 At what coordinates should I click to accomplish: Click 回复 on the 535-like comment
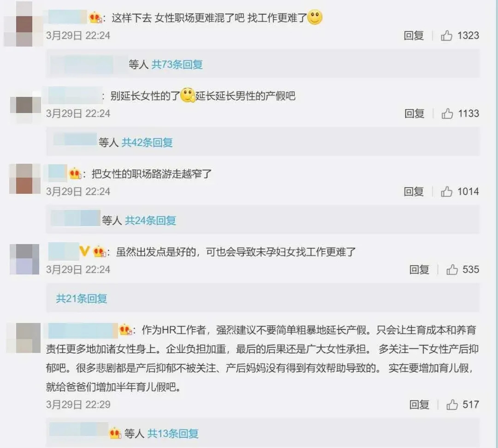[x=419, y=269]
